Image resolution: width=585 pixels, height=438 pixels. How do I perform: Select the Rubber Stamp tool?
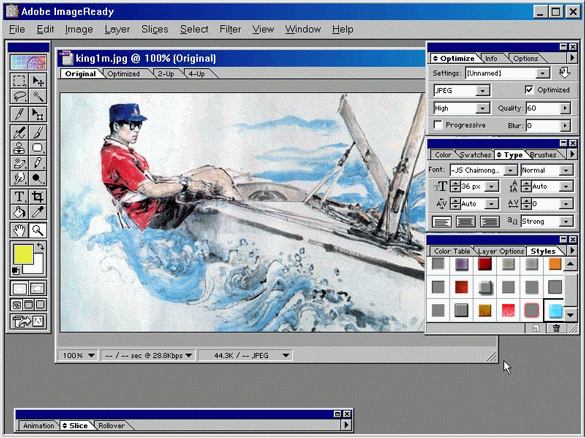[x=19, y=148]
